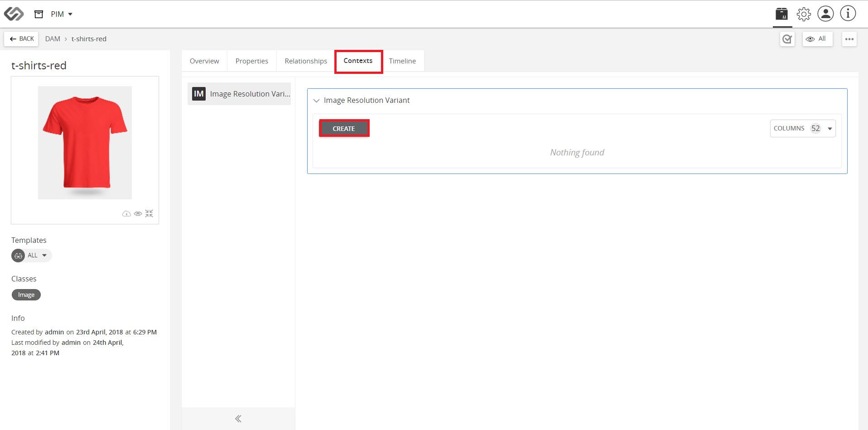The width and height of the screenshot is (868, 430).
Task: Collapse the contexts sidebar with double chevron
Action: pos(238,419)
